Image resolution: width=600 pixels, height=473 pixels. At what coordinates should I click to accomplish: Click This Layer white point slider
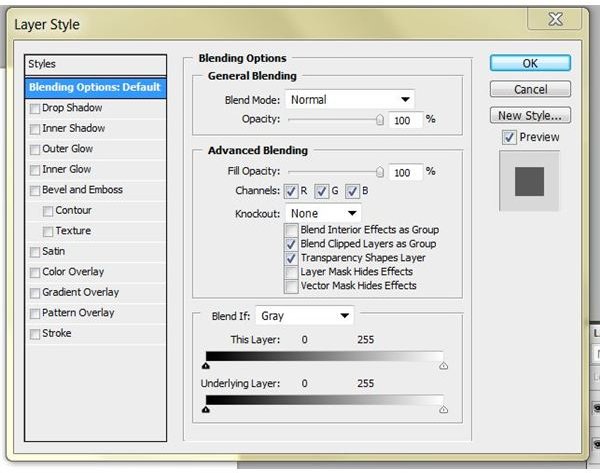click(443, 366)
